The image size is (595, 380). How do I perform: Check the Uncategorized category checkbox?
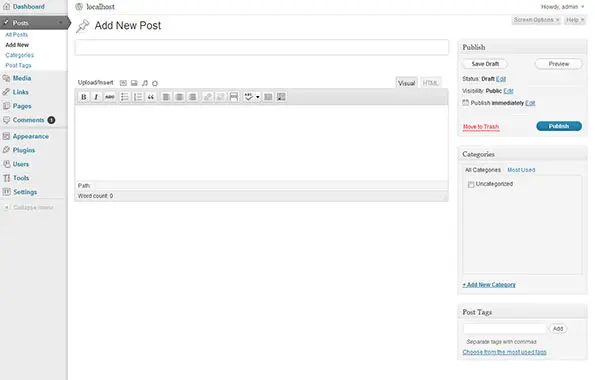click(471, 184)
